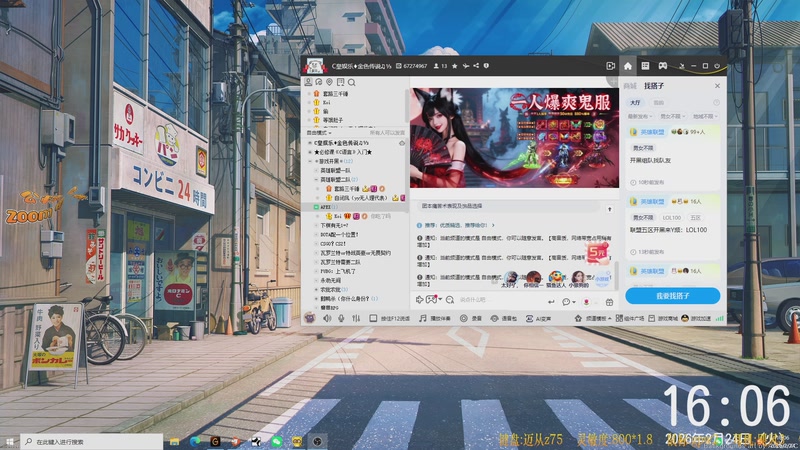This screenshot has width=800, height=450.
Task: Open the region filter dropdown
Action: pyautogui.click(x=705, y=117)
